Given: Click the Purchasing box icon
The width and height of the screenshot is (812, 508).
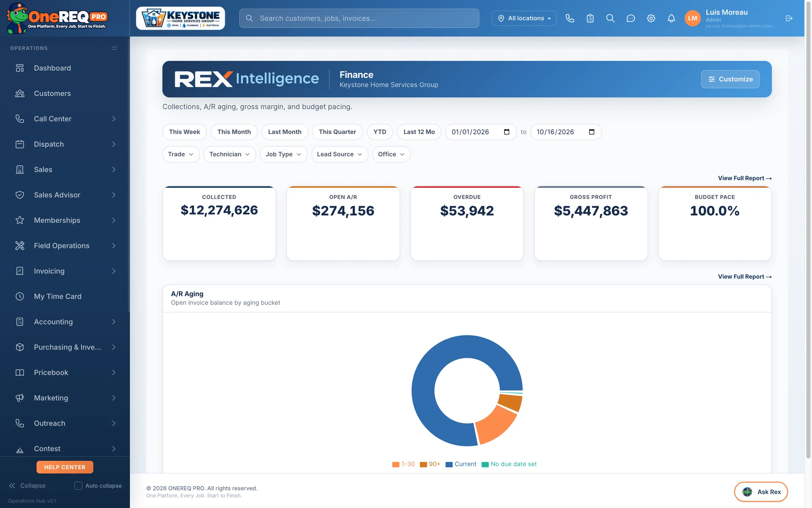Looking at the screenshot, I should point(20,347).
